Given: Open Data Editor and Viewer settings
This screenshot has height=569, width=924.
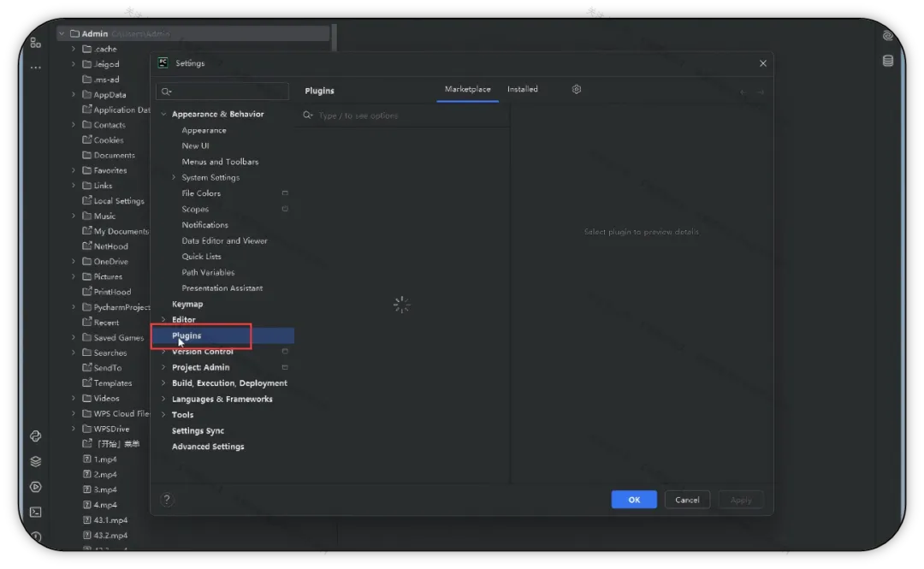Looking at the screenshot, I should 224,241.
